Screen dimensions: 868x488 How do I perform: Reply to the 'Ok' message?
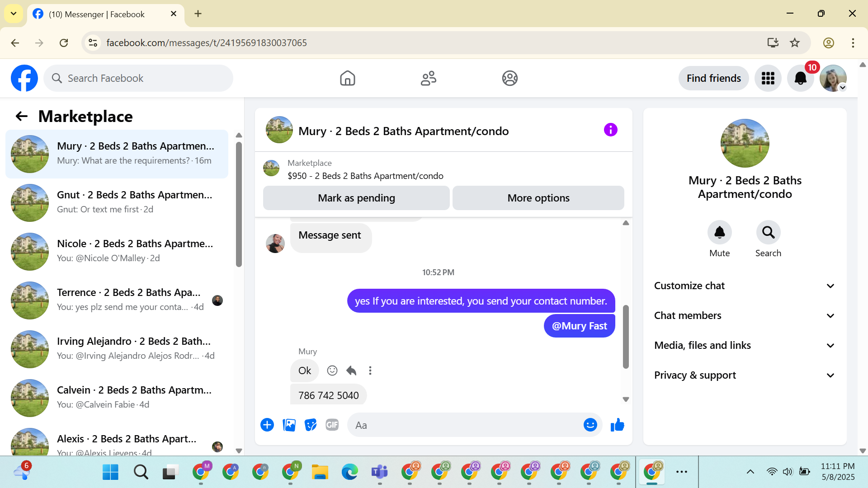coord(351,371)
